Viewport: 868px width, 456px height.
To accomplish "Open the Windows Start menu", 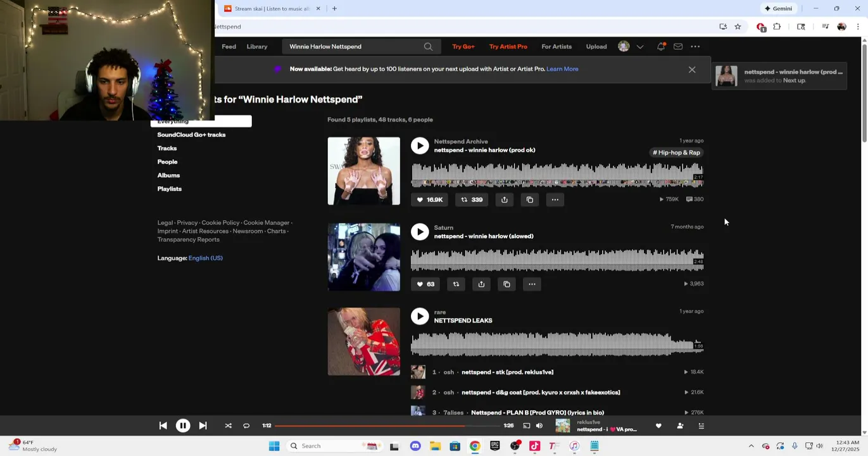I will pyautogui.click(x=274, y=446).
